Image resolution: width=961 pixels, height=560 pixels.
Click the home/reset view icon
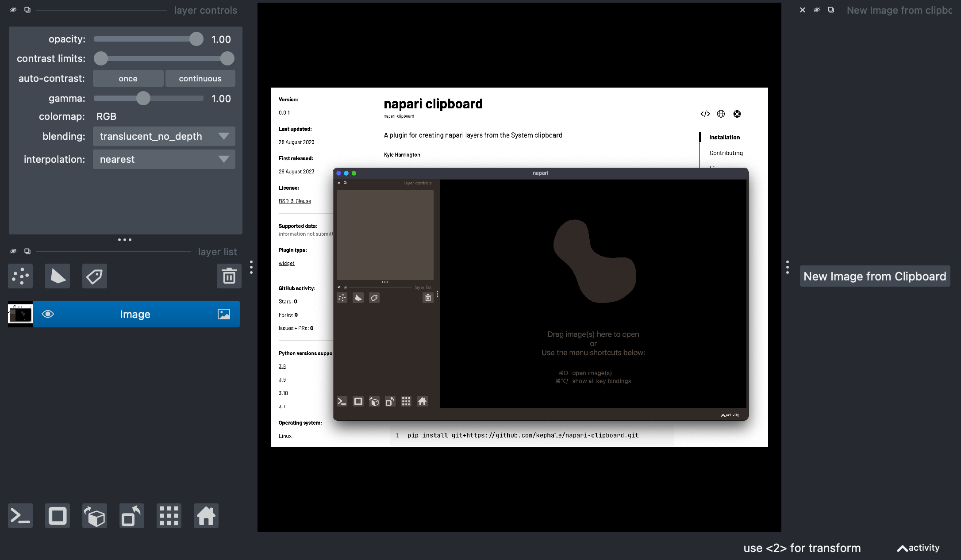tap(206, 515)
